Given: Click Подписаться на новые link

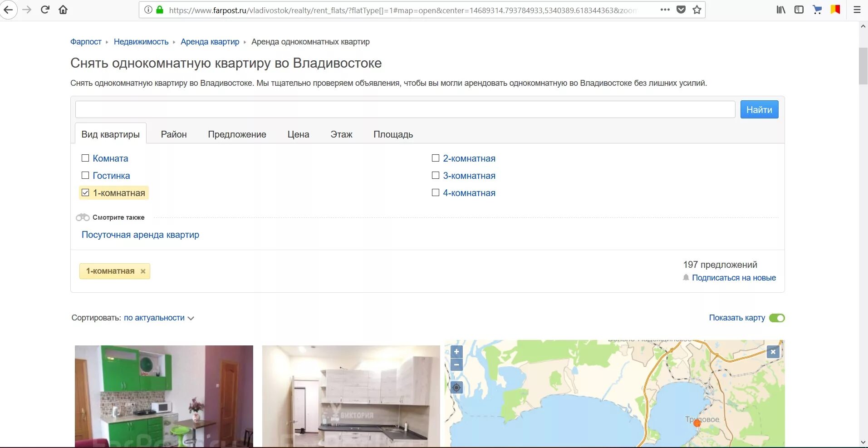Looking at the screenshot, I should tap(734, 278).
